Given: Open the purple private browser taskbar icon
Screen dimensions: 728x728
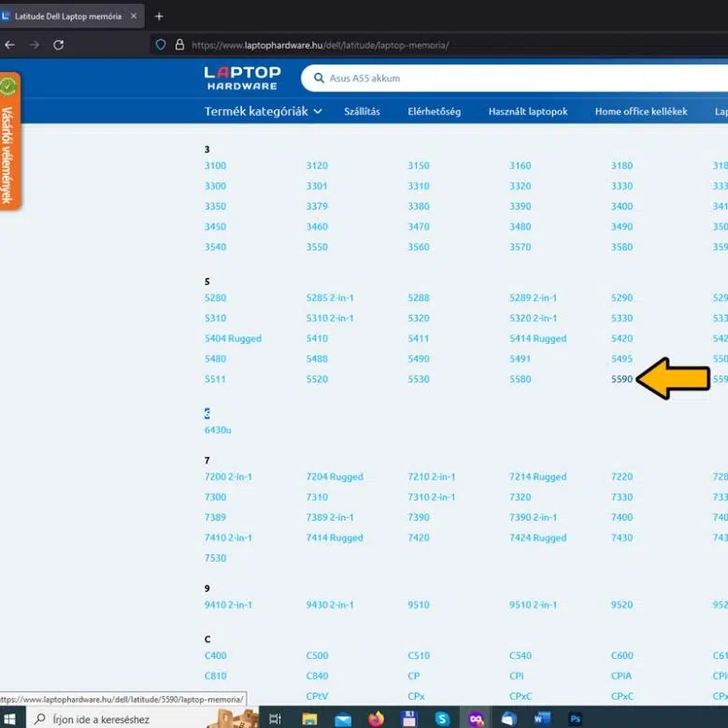Looking at the screenshot, I should pyautogui.click(x=476, y=720).
